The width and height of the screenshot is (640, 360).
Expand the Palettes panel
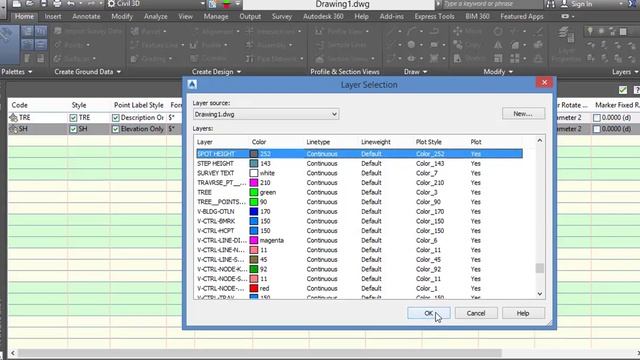(17, 72)
